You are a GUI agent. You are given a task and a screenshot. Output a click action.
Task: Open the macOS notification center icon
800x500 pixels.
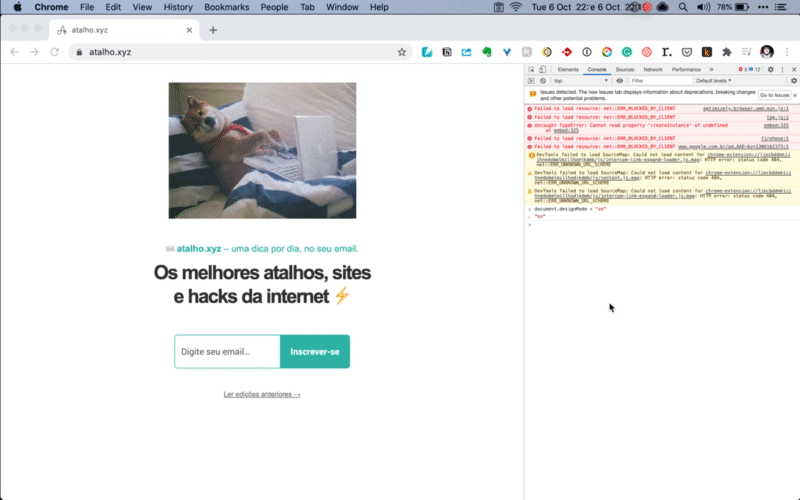pos(781,7)
